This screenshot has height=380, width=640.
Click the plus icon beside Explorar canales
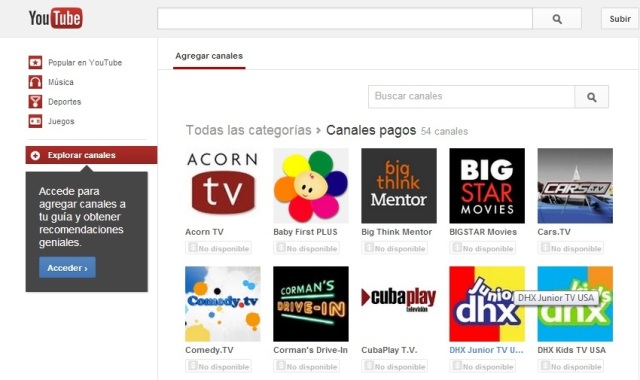tap(36, 156)
